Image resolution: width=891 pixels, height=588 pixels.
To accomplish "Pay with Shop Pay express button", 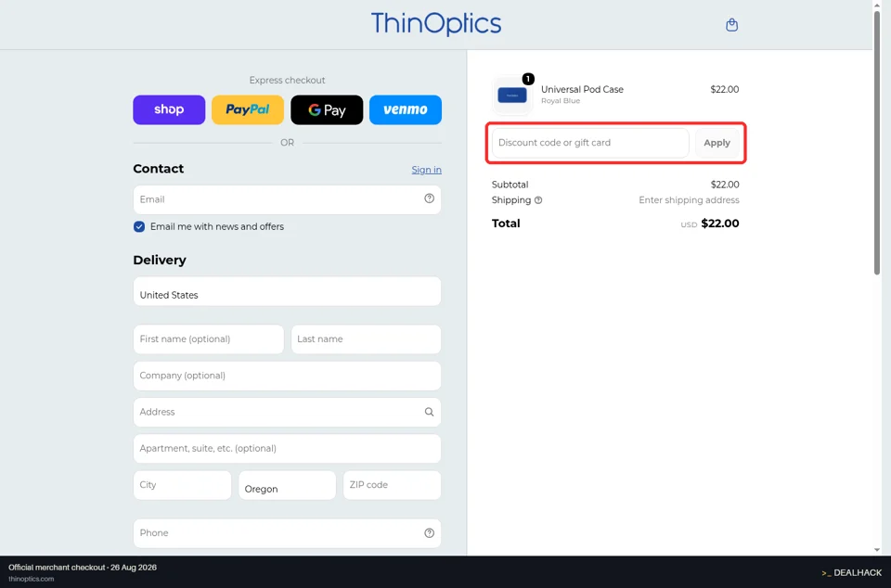I will click(169, 109).
